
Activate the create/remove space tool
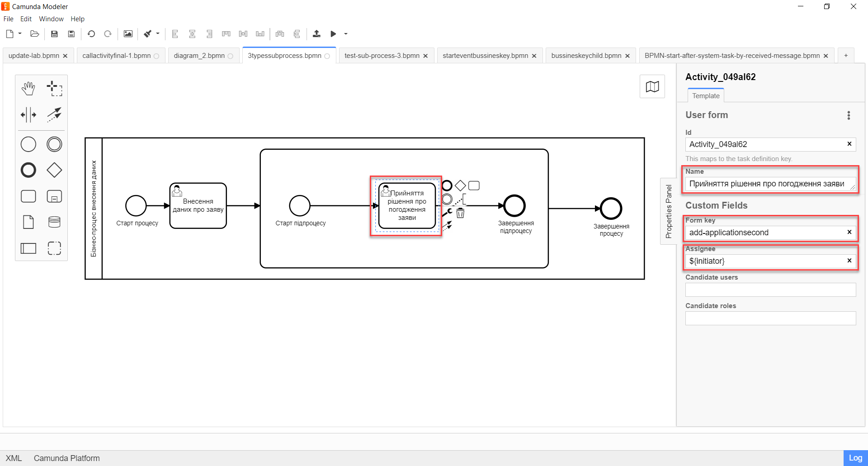click(28, 115)
